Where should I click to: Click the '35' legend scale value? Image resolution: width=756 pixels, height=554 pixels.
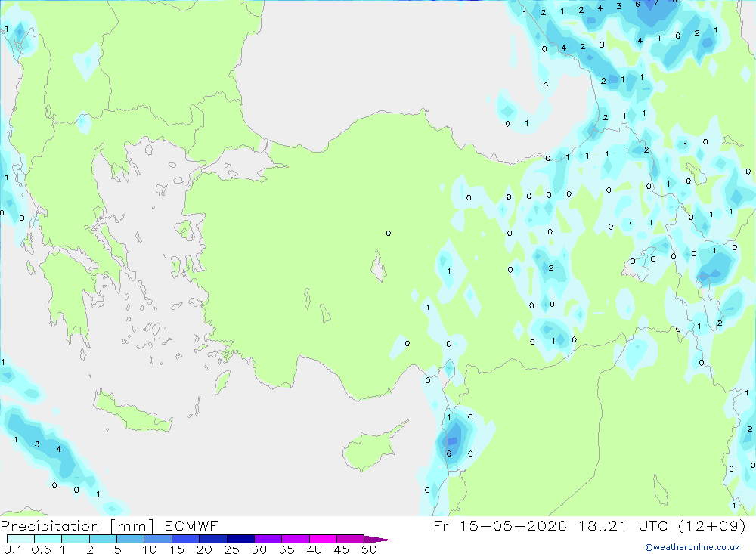287,549
